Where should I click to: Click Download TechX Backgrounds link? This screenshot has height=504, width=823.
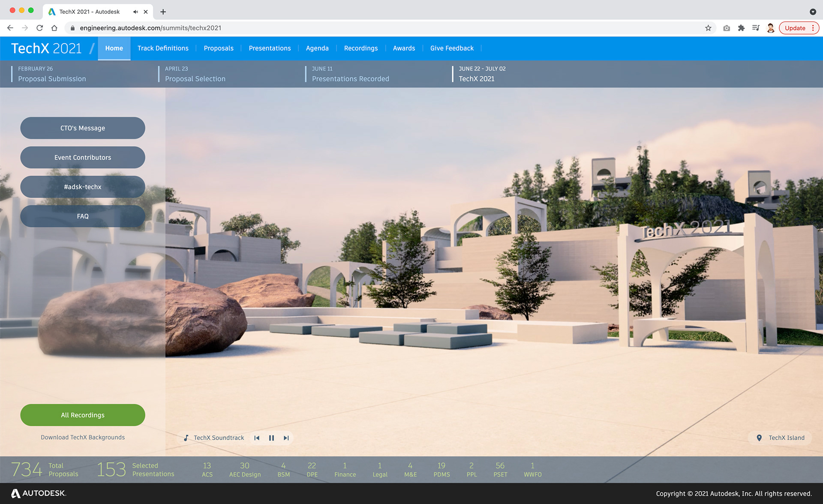click(x=83, y=437)
